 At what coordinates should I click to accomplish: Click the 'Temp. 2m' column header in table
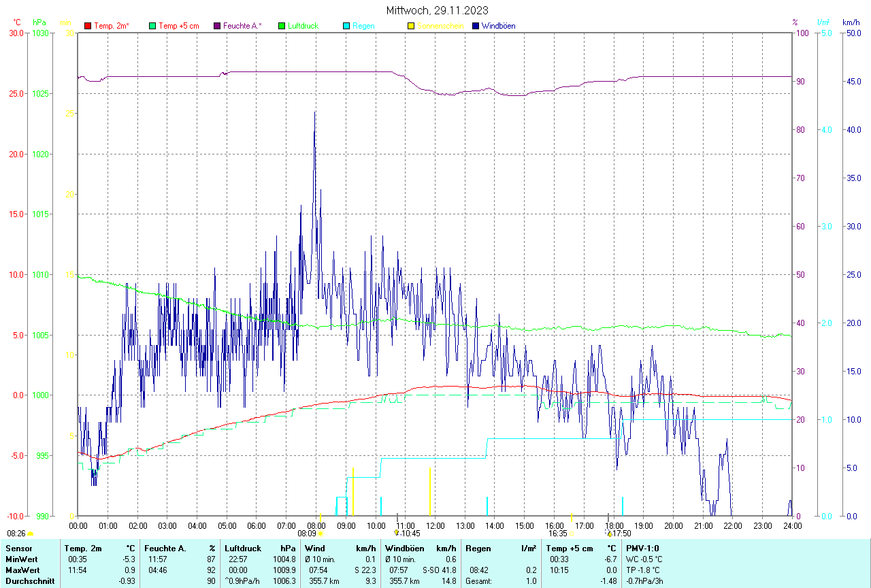[83, 549]
